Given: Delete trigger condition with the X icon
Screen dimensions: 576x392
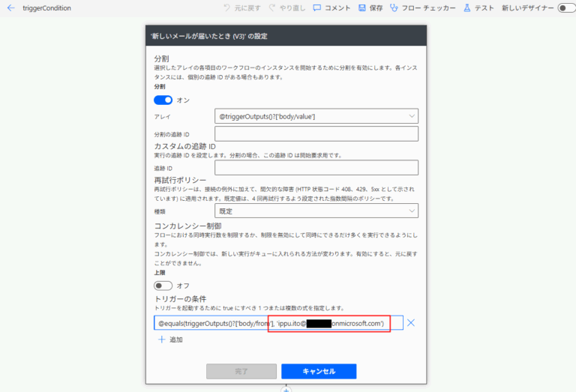Looking at the screenshot, I should [x=411, y=323].
